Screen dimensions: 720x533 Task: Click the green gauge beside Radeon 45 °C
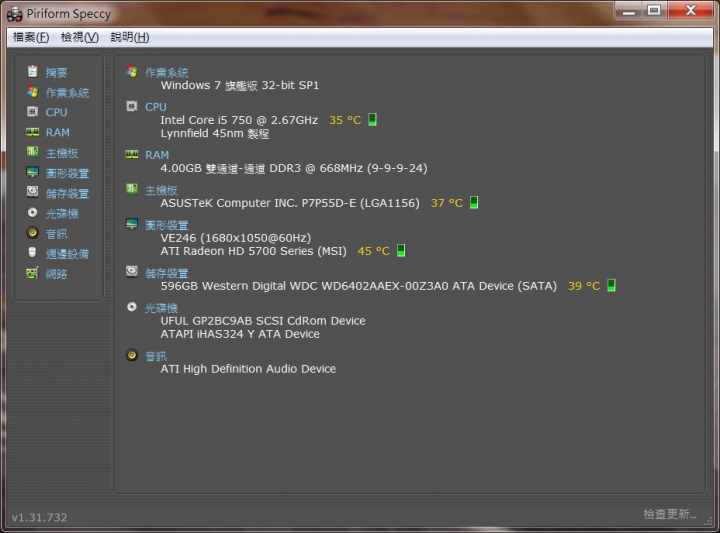(401, 251)
